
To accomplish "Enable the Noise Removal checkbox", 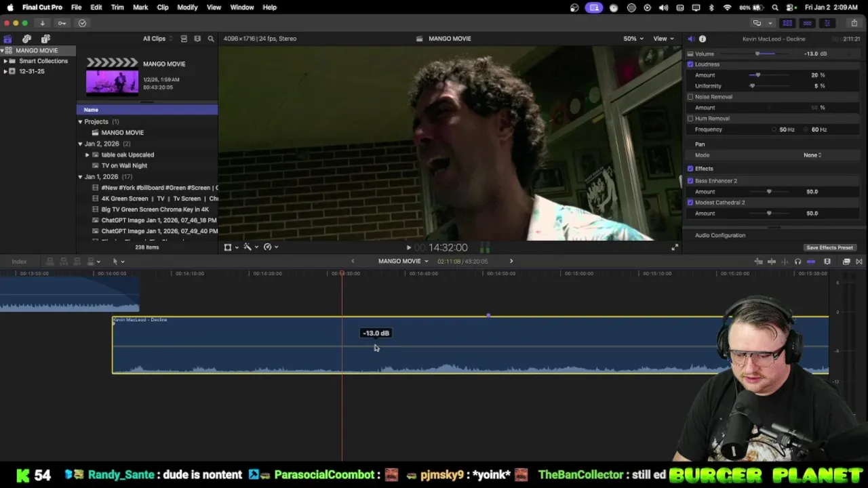I will pyautogui.click(x=690, y=97).
